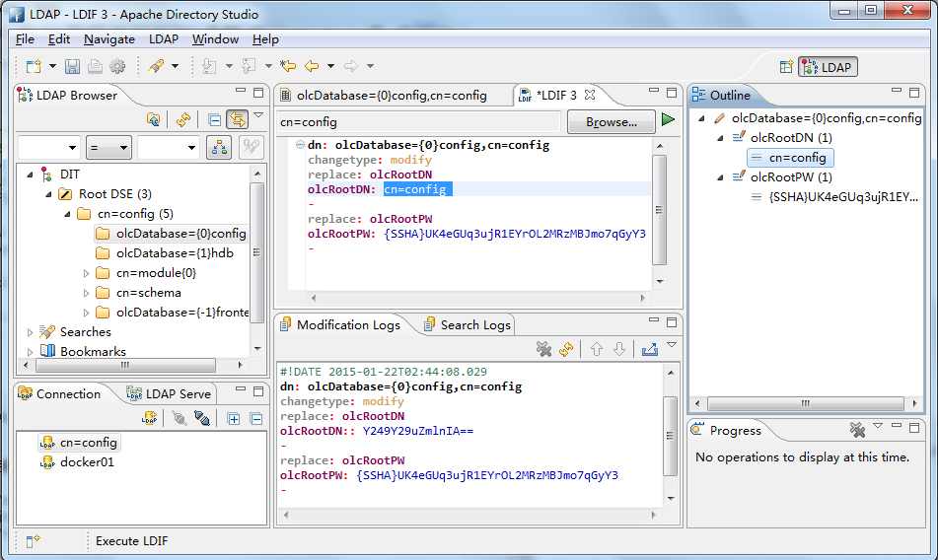Collapse the olcRootDN node in Outline
Viewport: 938px width, 560px height.
click(721, 138)
